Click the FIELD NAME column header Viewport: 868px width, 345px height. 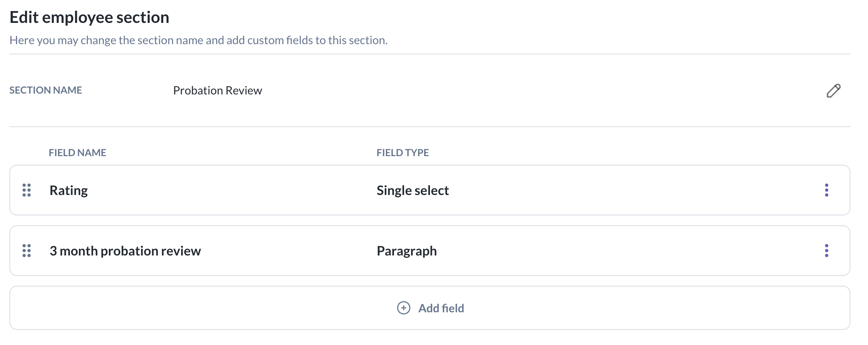click(x=77, y=152)
